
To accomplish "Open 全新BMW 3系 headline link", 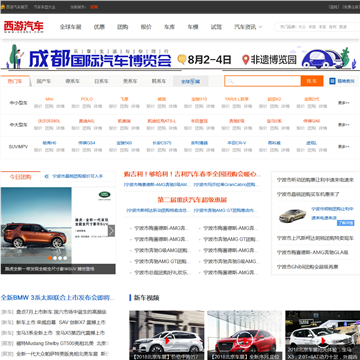I will click(x=57, y=297).
